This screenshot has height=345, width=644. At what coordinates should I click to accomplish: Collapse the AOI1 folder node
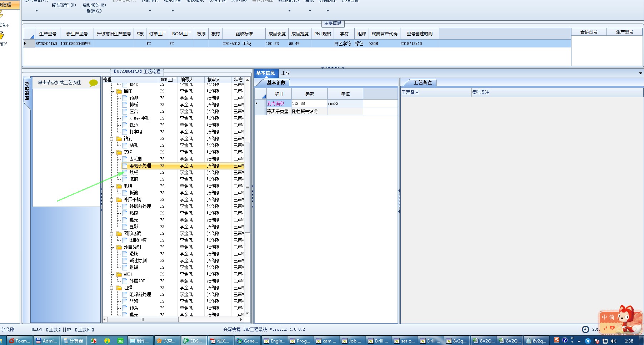point(112,274)
